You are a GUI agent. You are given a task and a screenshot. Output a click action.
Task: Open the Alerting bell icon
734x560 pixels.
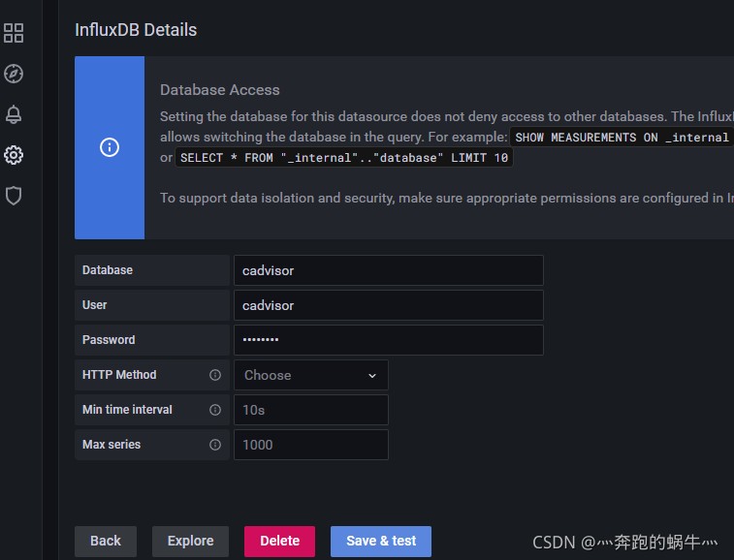coord(14,114)
